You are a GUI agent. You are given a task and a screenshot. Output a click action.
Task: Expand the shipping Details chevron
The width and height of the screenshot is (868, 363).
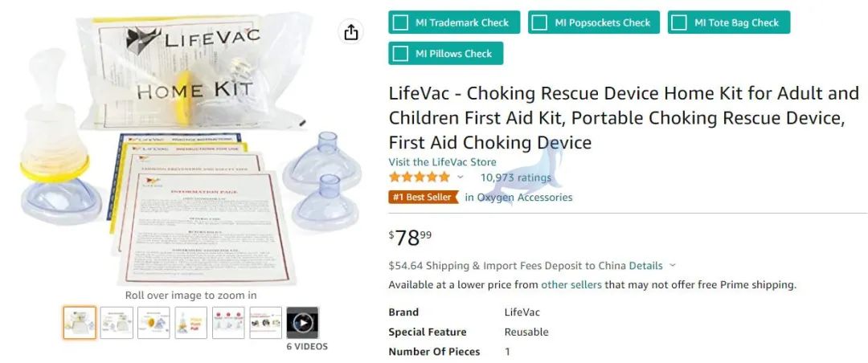(673, 266)
